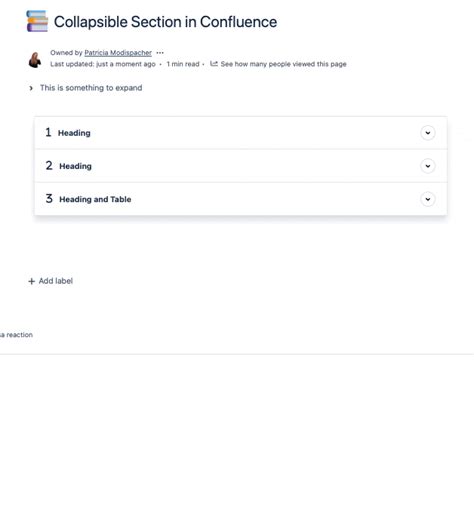This screenshot has width=474, height=522.
Task: Open the Patricia Modispacher profile link
Action: pyautogui.click(x=118, y=53)
